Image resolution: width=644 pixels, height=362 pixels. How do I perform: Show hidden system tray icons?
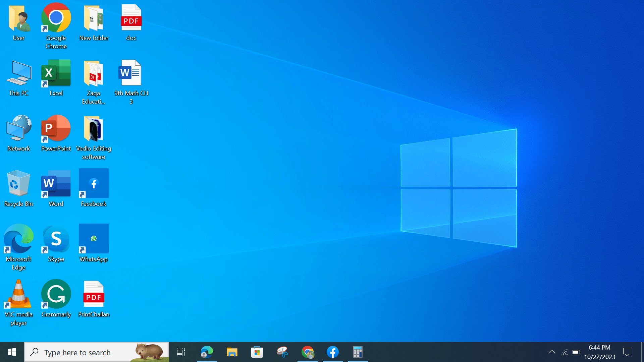(x=552, y=352)
